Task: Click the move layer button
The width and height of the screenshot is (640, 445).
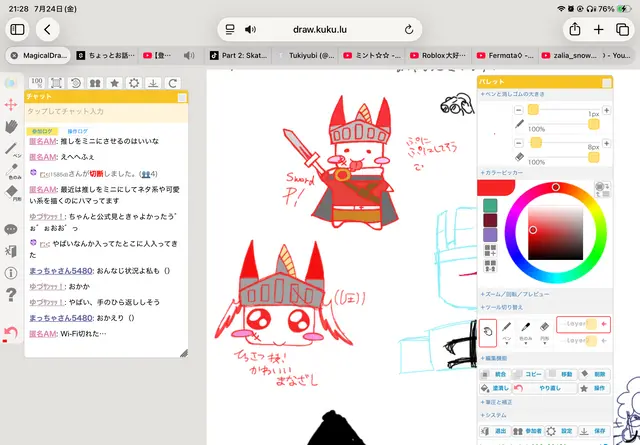Action: pos(561,374)
